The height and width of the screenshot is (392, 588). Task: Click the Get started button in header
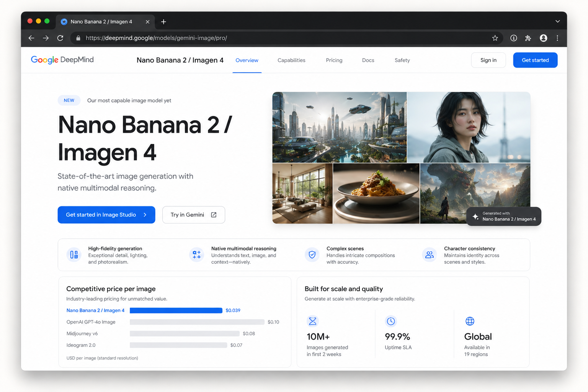coord(535,60)
